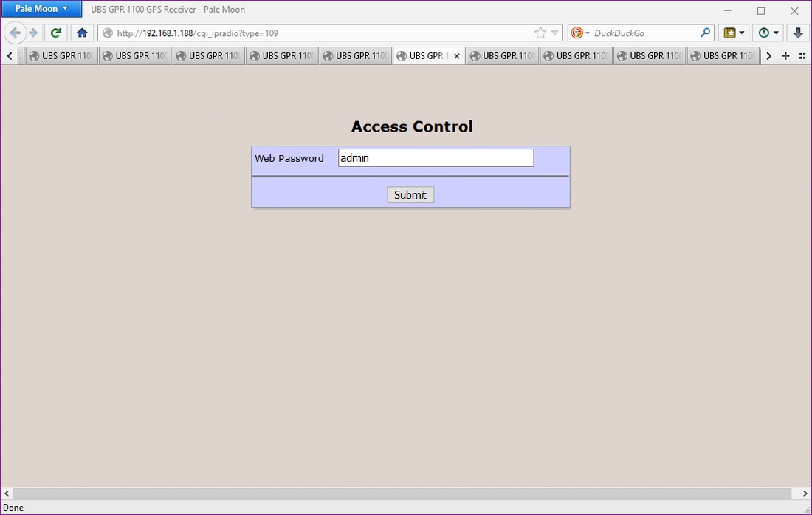This screenshot has height=515, width=812.
Task: Click the Submit button
Action: [x=410, y=195]
